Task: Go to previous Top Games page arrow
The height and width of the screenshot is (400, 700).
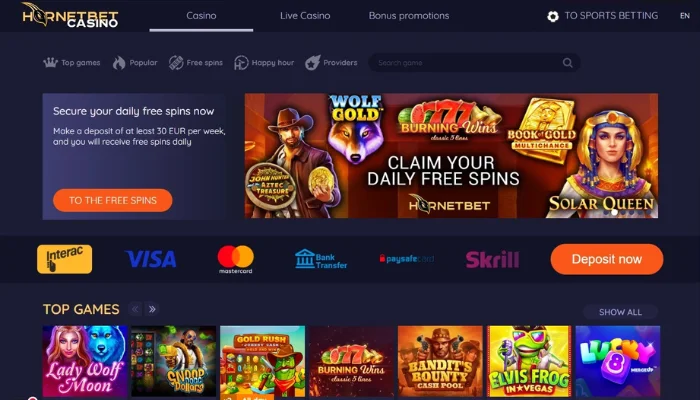Action: (135, 309)
